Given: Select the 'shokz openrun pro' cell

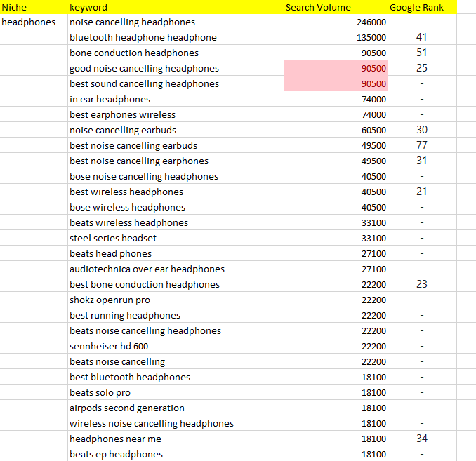Looking at the screenshot, I should 110,300.
